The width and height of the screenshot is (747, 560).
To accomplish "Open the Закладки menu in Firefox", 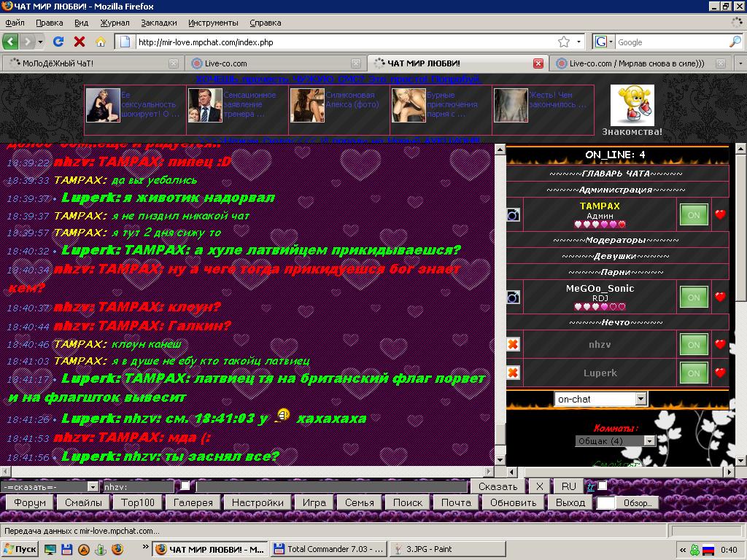I will click(158, 23).
